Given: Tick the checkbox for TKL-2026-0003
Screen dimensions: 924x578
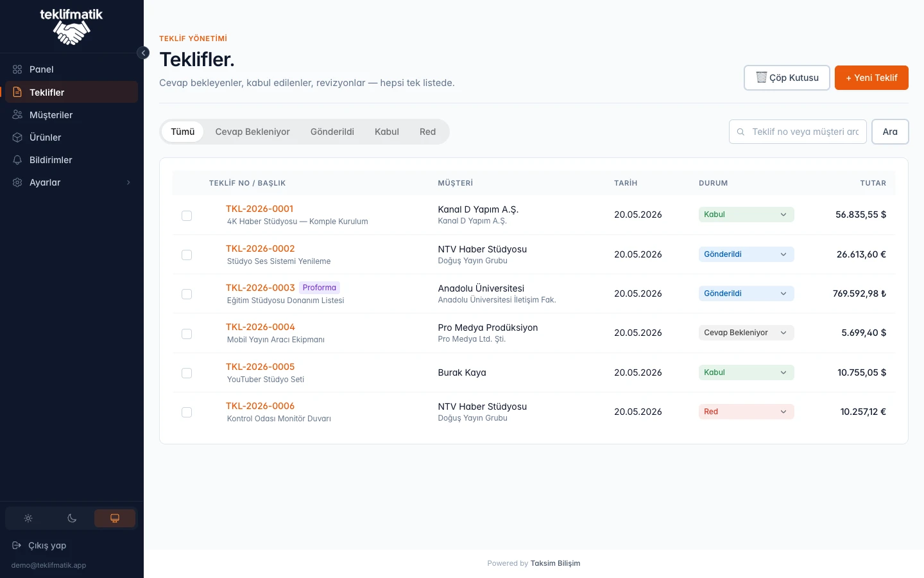Looking at the screenshot, I should (x=187, y=294).
